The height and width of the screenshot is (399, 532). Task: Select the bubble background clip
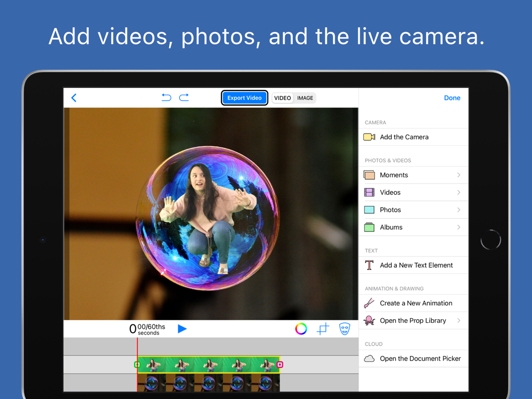pos(209,383)
